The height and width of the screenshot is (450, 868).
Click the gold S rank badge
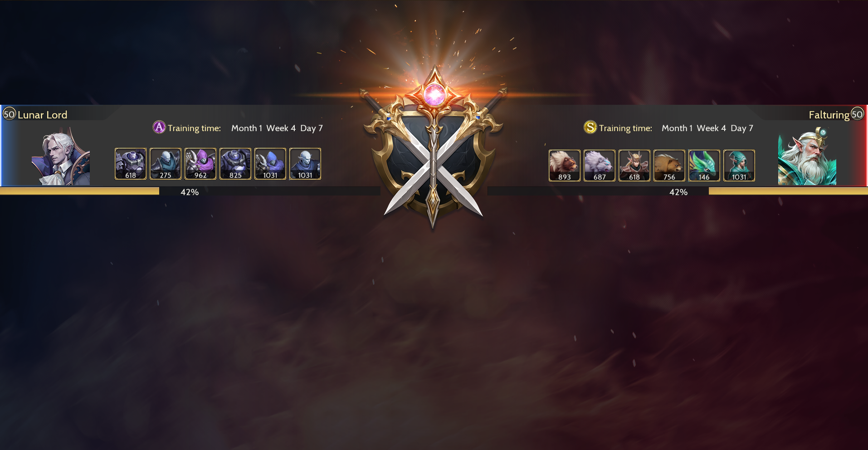pos(590,127)
